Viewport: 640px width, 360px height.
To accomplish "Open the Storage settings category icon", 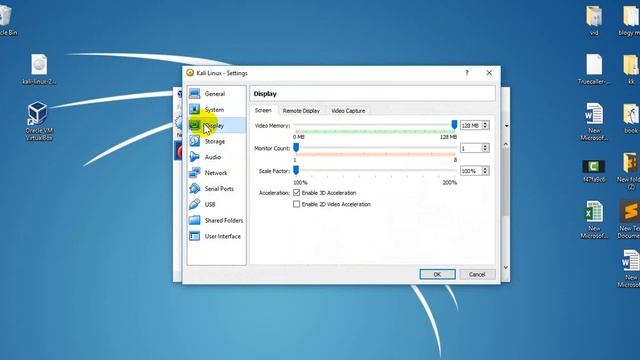I will (194, 141).
